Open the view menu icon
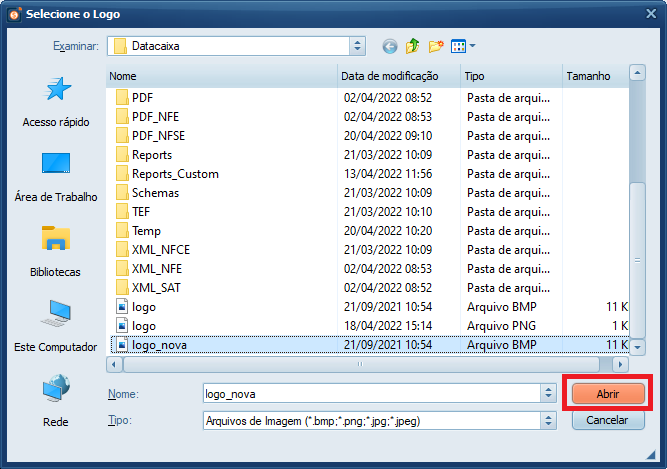This screenshot has width=667, height=469. tap(462, 46)
